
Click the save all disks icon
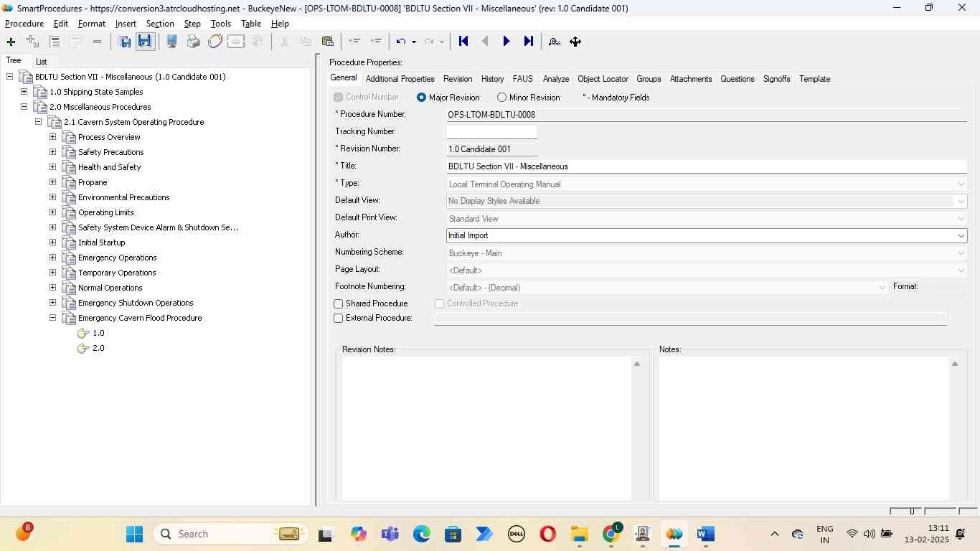click(124, 42)
